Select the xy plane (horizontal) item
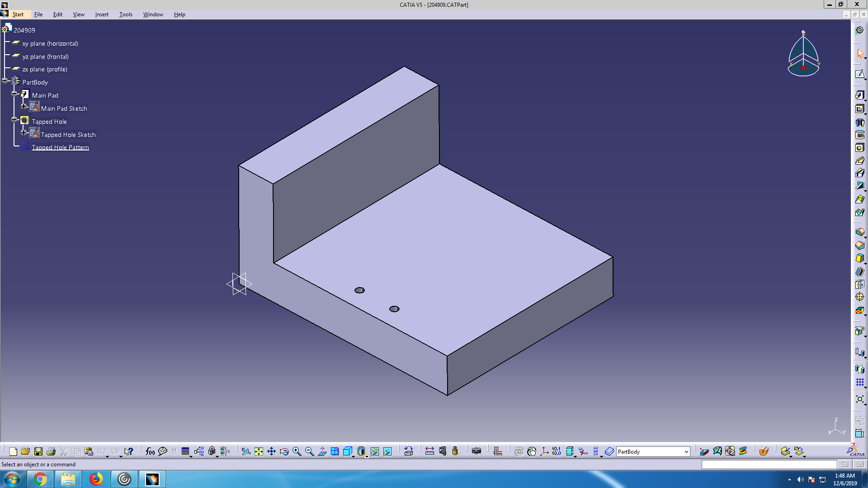868x488 pixels. 50,44
